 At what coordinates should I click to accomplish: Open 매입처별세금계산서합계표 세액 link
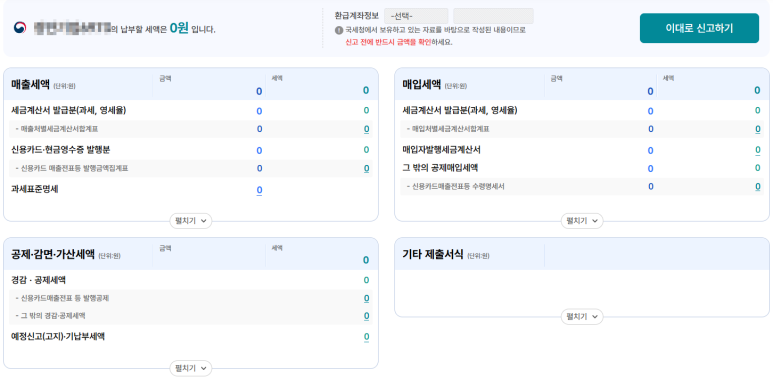click(x=757, y=129)
